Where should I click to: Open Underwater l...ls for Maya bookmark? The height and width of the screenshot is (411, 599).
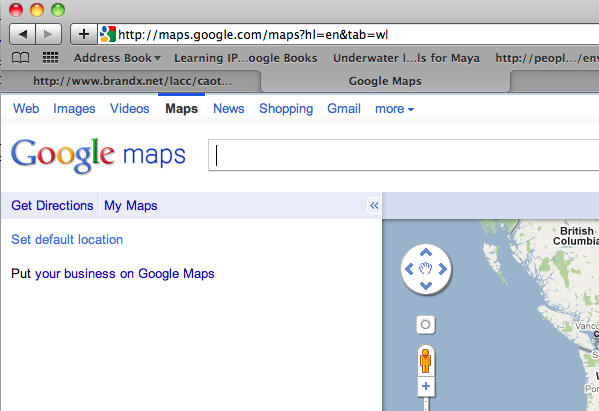[406, 58]
